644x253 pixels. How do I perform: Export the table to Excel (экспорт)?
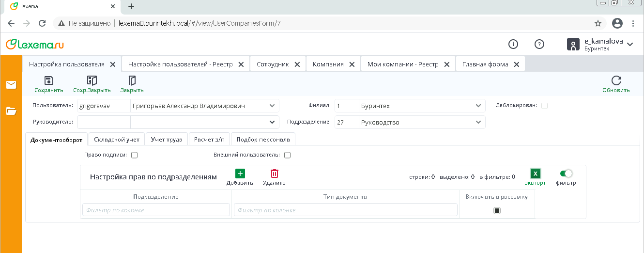tap(535, 174)
